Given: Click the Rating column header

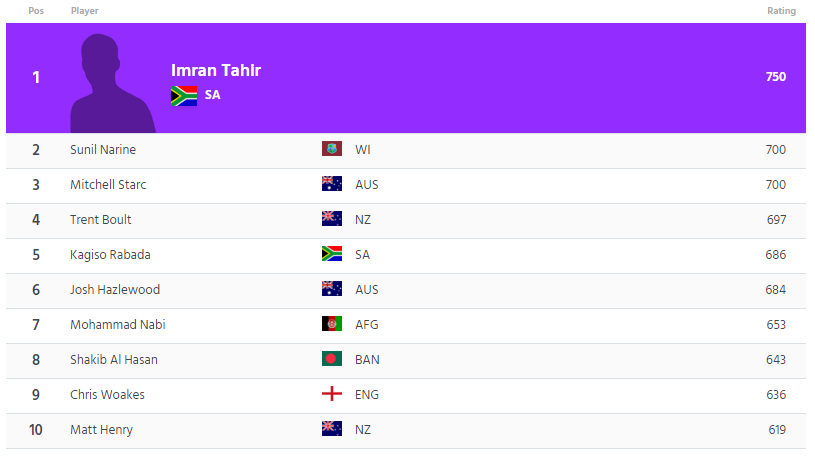Looking at the screenshot, I should pos(781,11).
